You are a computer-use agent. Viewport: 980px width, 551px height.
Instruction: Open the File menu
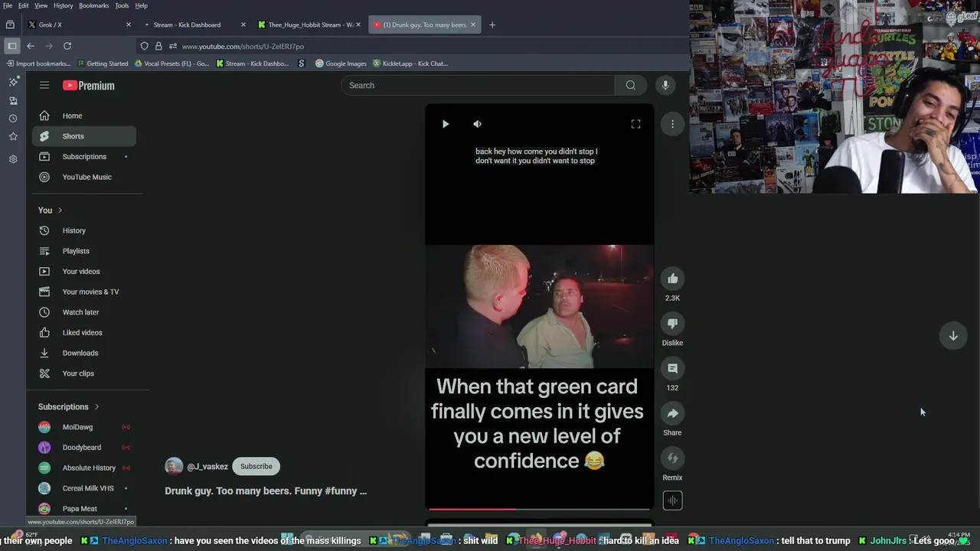[8, 5]
